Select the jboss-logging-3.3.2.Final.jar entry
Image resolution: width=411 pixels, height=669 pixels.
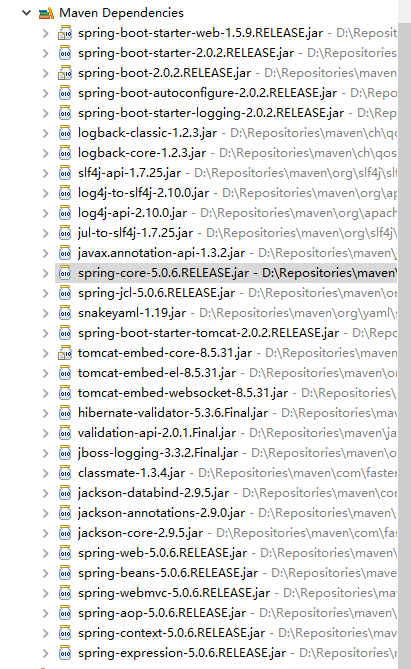(x=158, y=453)
